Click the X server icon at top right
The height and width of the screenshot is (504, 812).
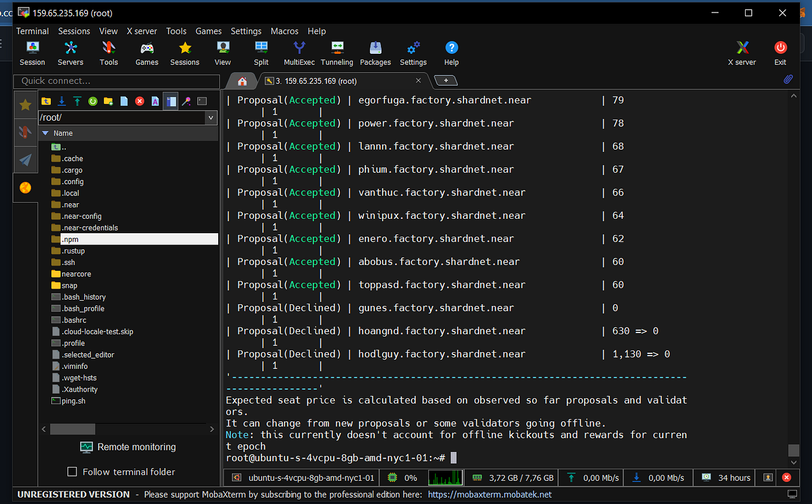click(741, 53)
